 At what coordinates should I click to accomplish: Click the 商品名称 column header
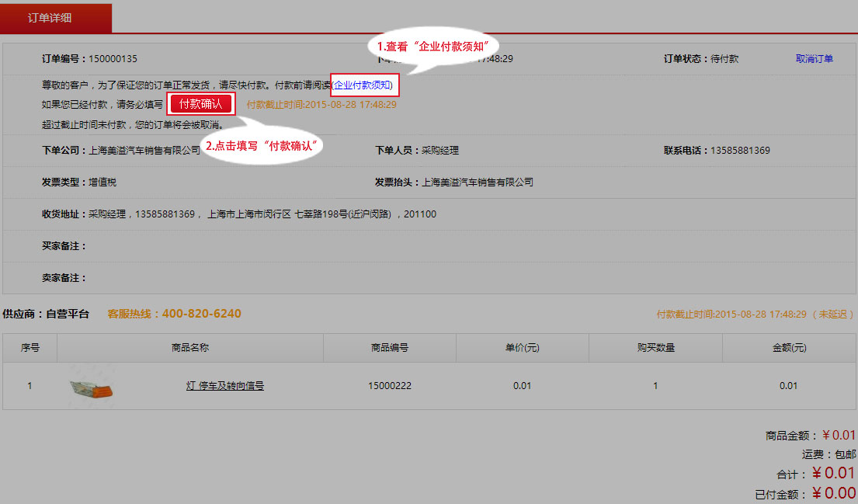pos(190,348)
